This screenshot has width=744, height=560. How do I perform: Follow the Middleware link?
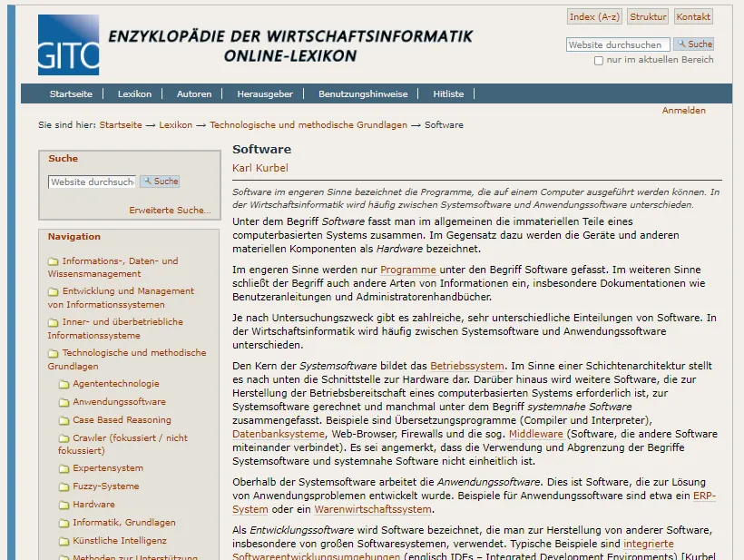535,434
